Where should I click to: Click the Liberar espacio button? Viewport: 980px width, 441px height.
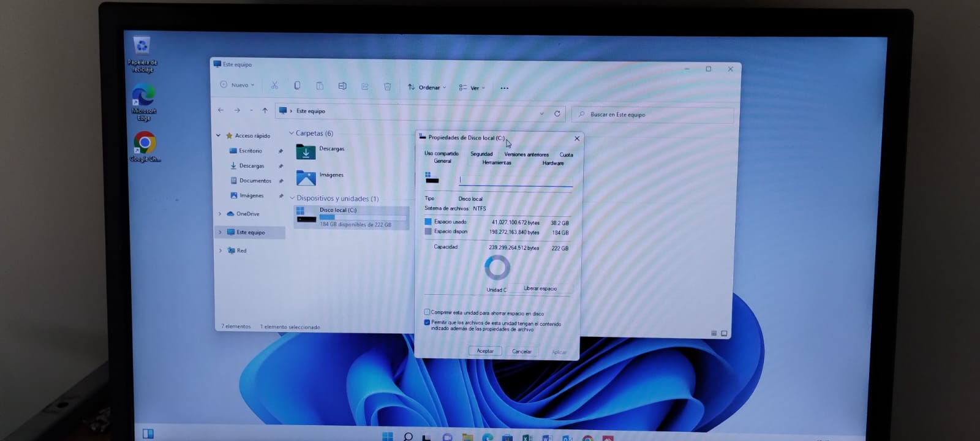pos(540,288)
